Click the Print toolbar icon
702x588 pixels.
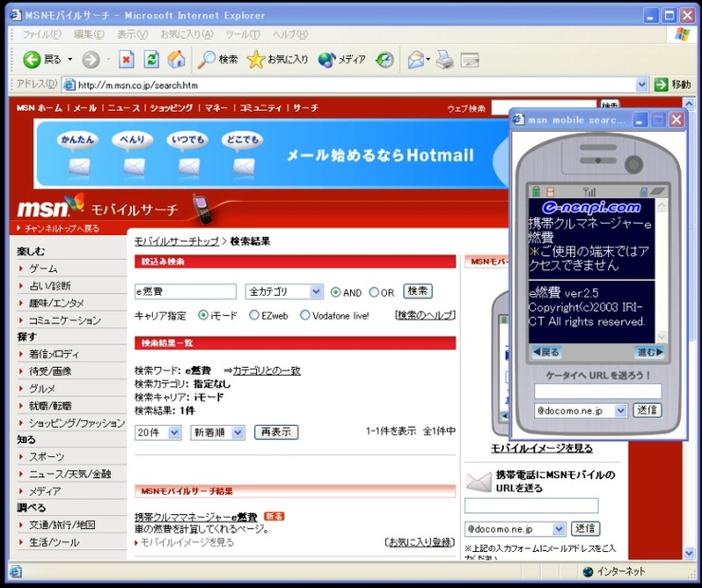pos(445,60)
